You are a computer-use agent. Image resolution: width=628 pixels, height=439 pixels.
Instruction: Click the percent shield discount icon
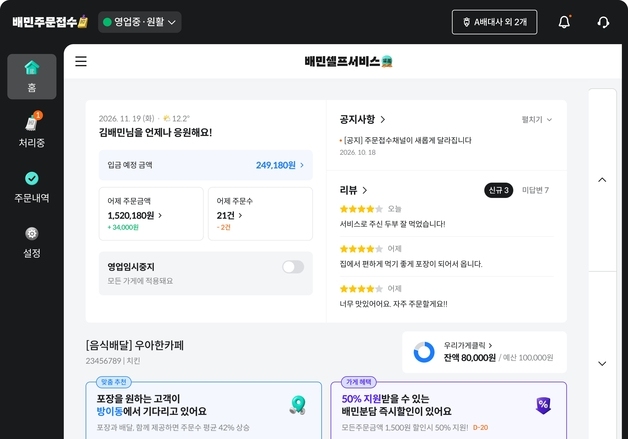click(x=543, y=405)
